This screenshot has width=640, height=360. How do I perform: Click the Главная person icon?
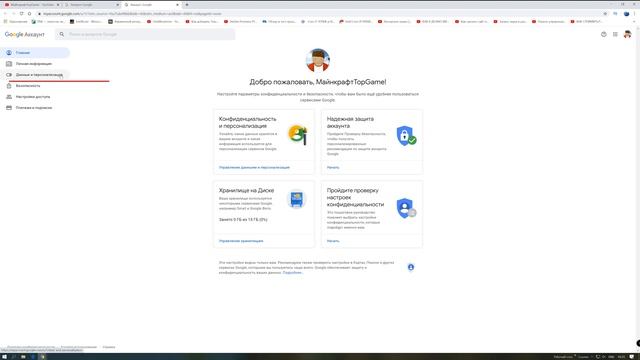(x=9, y=53)
